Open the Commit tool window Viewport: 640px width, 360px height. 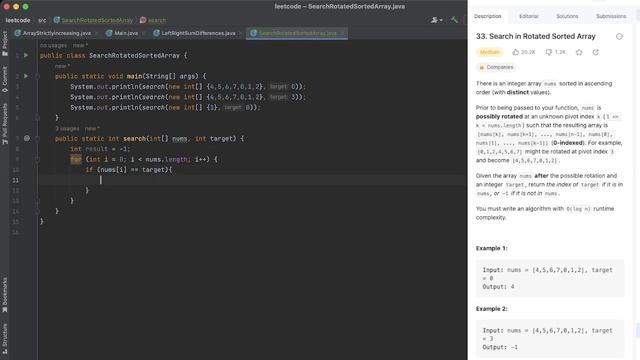pos(5,79)
